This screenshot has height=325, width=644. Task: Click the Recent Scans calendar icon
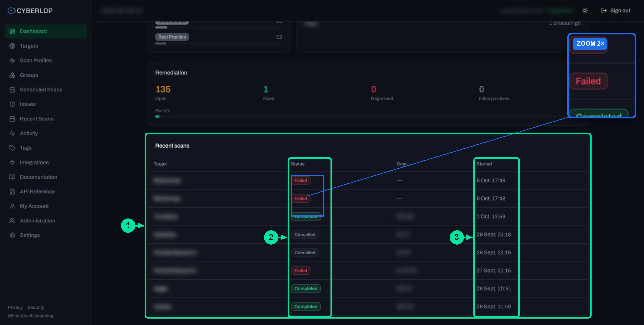point(12,119)
